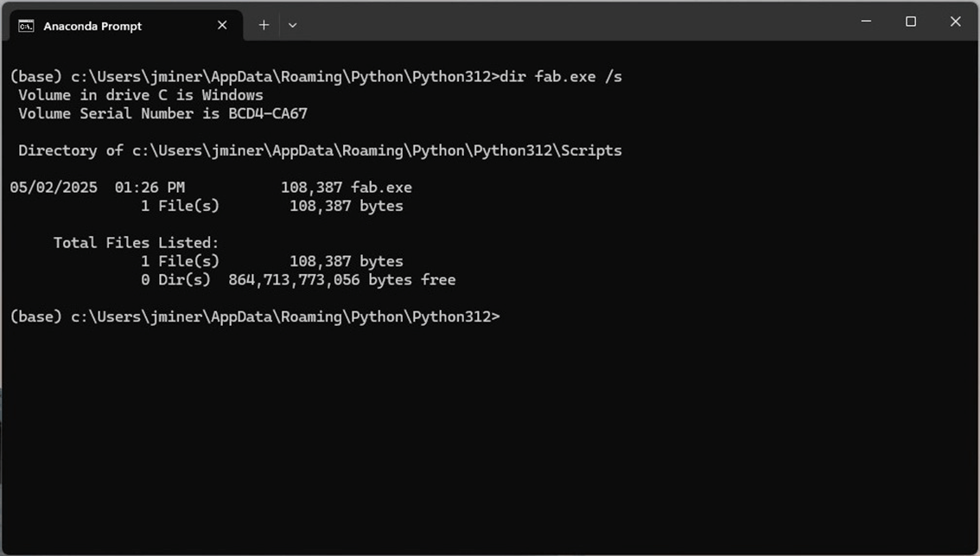This screenshot has height=556, width=980.
Task: Maximize the terminal window
Action: (910, 22)
